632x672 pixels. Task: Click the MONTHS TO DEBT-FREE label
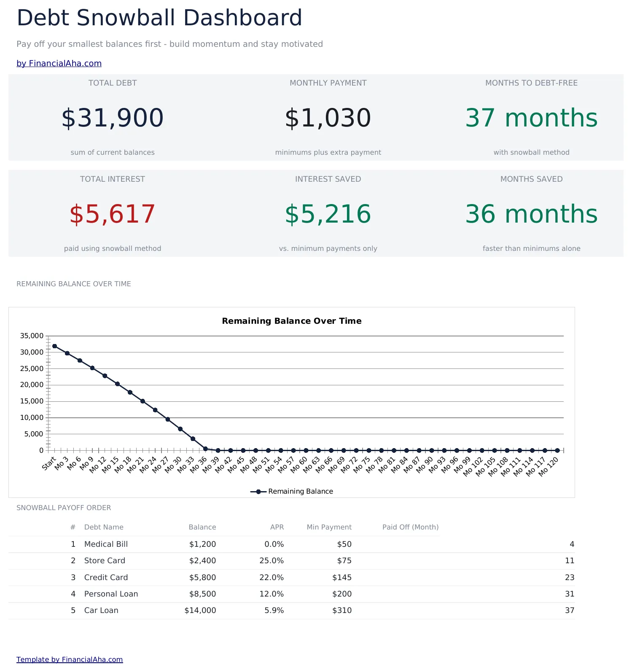click(x=531, y=83)
